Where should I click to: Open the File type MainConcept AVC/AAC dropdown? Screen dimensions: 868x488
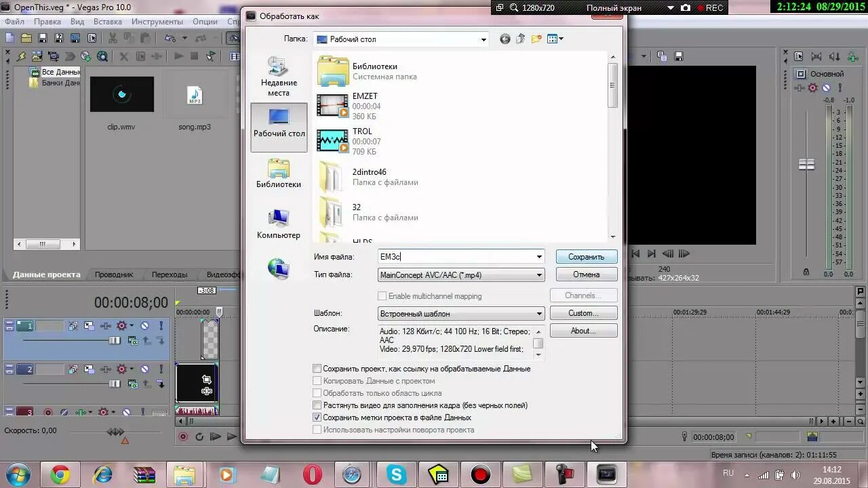coord(539,275)
